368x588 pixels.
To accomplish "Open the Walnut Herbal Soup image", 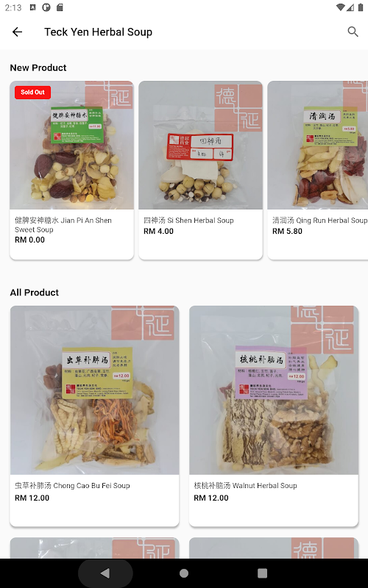I will (x=274, y=390).
